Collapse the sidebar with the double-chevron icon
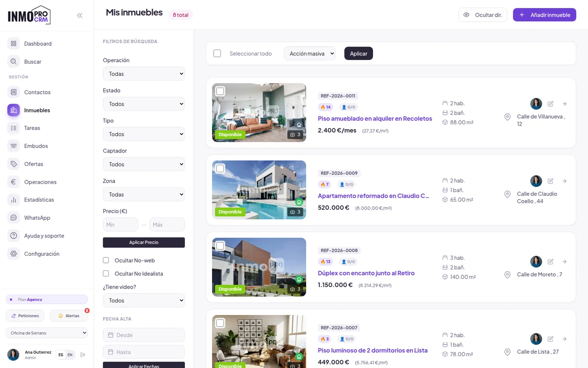This screenshot has height=368, width=588. pos(80,16)
